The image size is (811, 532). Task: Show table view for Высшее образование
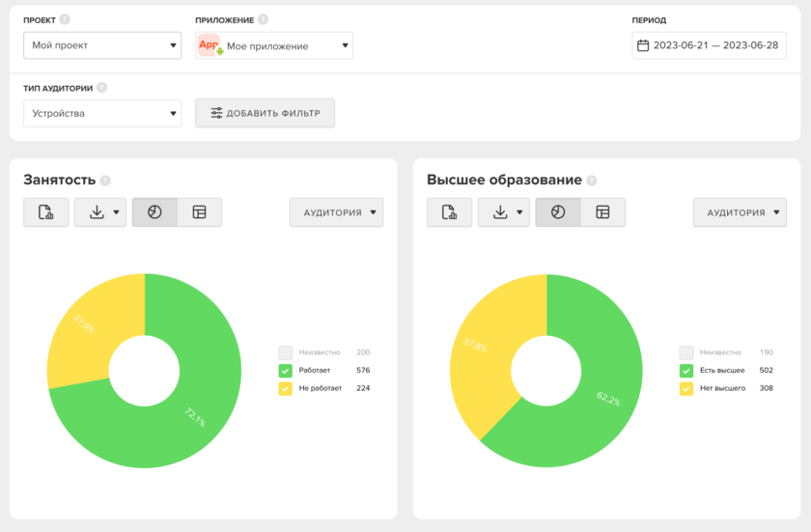click(x=602, y=212)
